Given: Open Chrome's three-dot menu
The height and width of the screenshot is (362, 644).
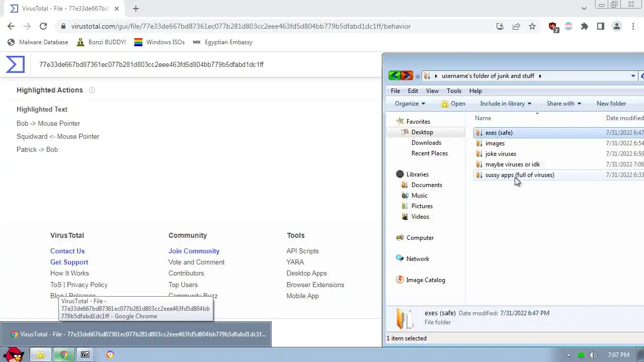Looking at the screenshot, I should tap(633, 26).
